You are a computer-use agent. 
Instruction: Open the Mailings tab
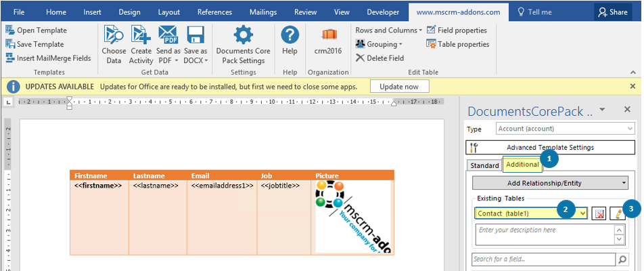point(263,12)
